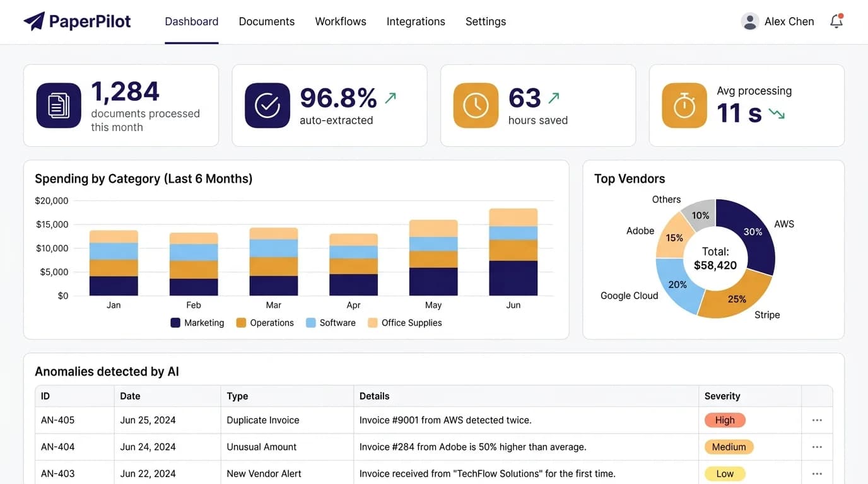The width and height of the screenshot is (868, 484).
Task: Click the upward arrow beside 63
Action: coord(554,98)
